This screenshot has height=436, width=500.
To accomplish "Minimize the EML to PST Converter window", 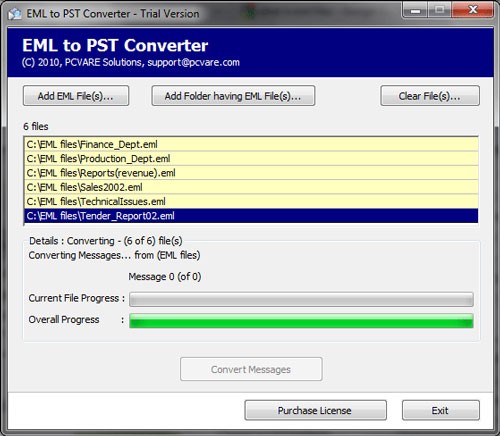I will [415, 10].
